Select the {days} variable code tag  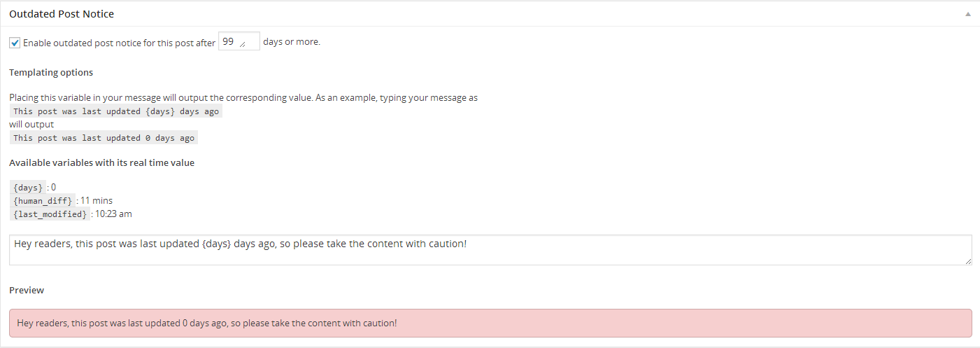pos(28,188)
